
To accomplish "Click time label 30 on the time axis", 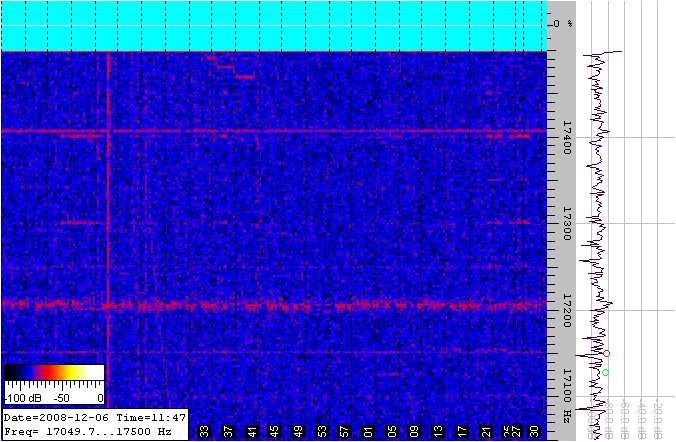I will [534, 431].
